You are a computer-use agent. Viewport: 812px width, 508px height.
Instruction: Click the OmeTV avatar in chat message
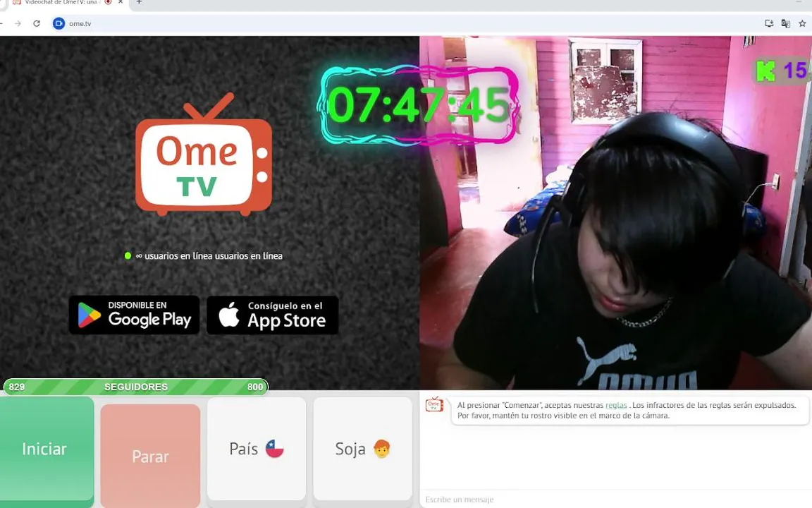(x=434, y=404)
